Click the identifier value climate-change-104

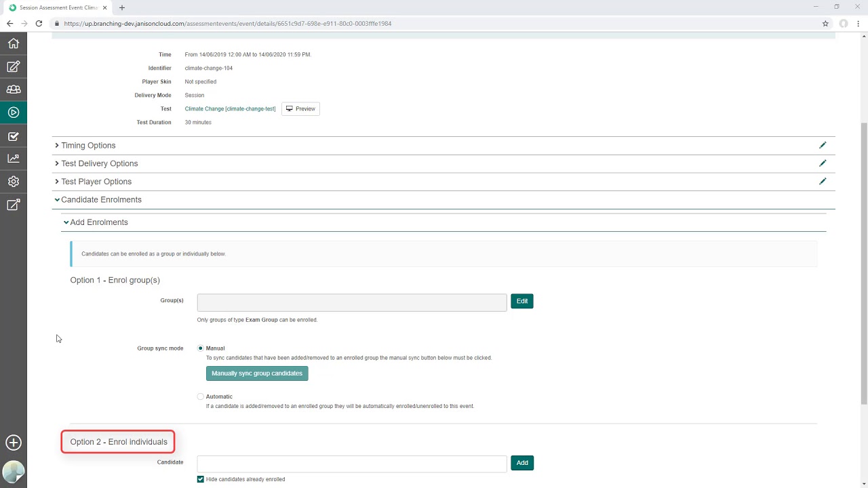[209, 68]
